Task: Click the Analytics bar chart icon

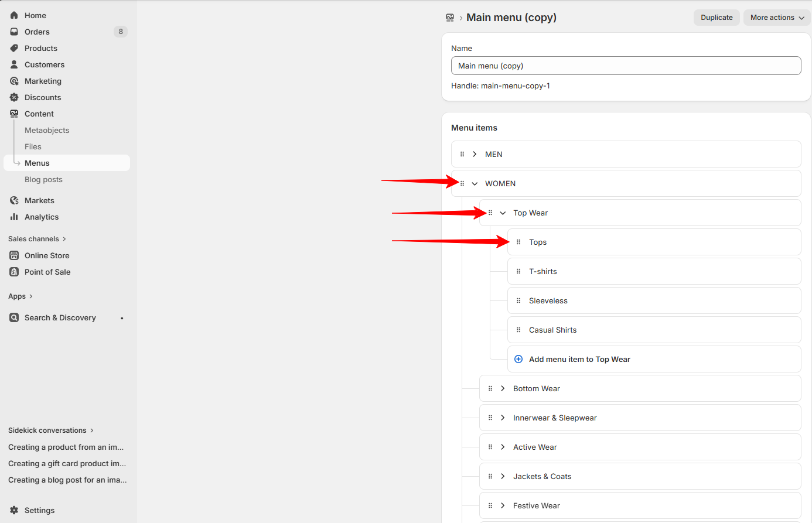Action: tap(14, 217)
